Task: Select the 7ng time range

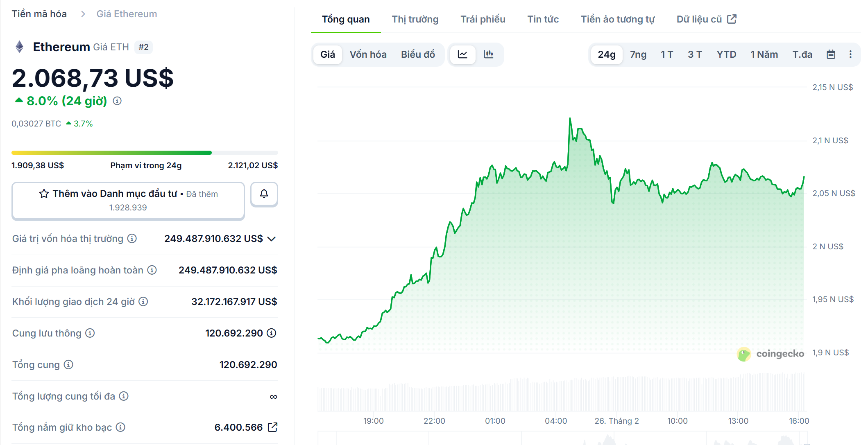Action: (638, 54)
